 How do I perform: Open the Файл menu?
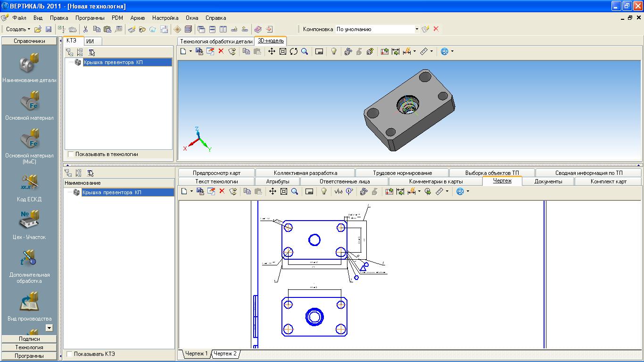click(19, 18)
